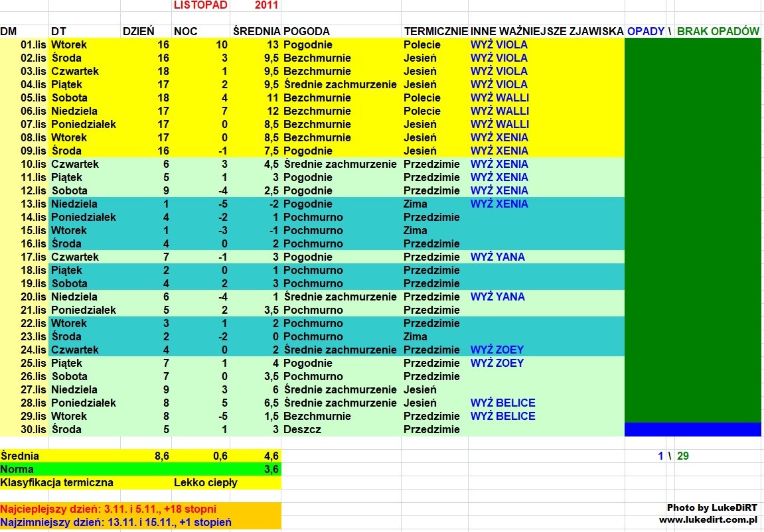Screen dimensions: 764x532
Task: Click the ŚREDNIA column header
Action: tap(256, 31)
